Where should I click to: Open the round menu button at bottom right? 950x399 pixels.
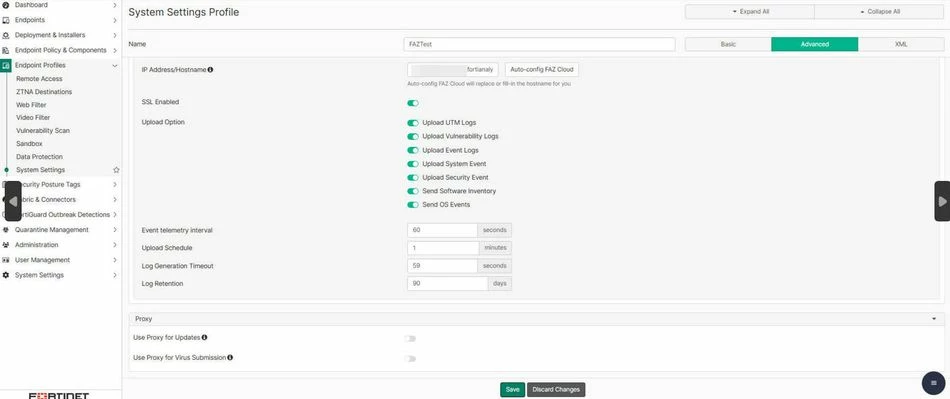tap(933, 383)
